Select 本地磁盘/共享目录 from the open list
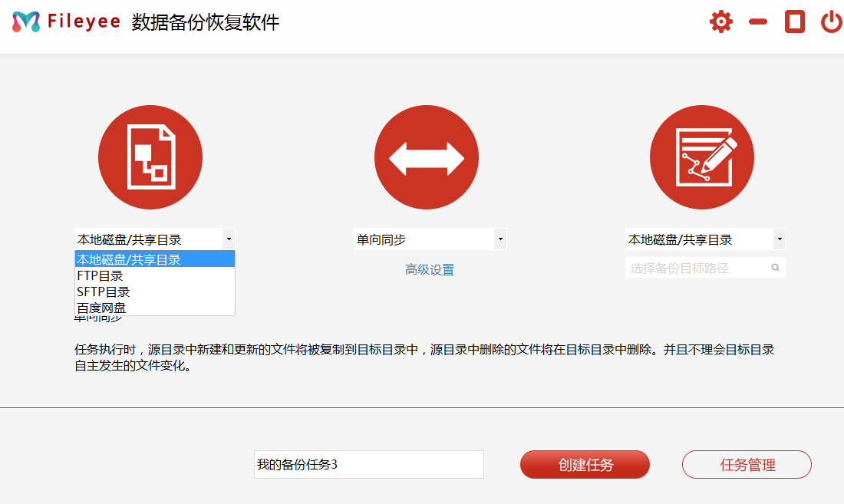Screen dimensions: 844x504 154,259
